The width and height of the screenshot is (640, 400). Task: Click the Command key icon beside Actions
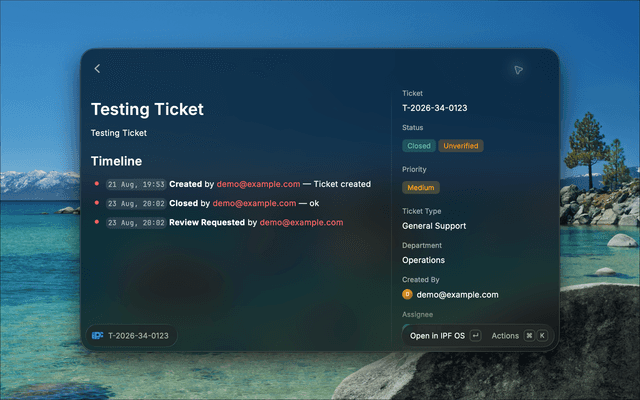click(529, 336)
